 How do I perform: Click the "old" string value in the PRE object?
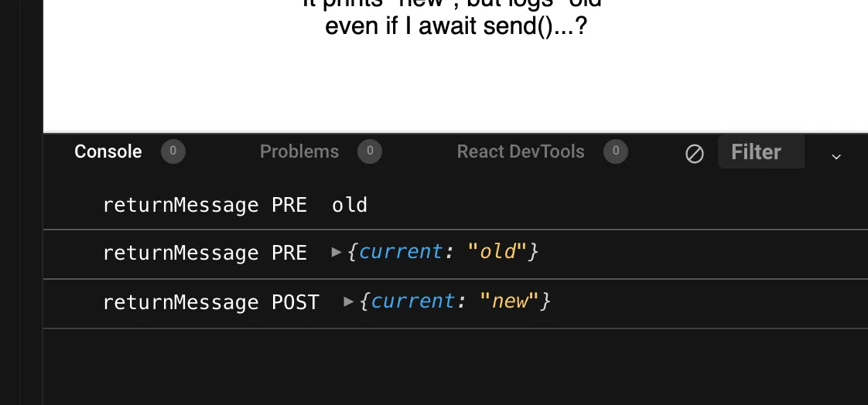[x=497, y=252]
